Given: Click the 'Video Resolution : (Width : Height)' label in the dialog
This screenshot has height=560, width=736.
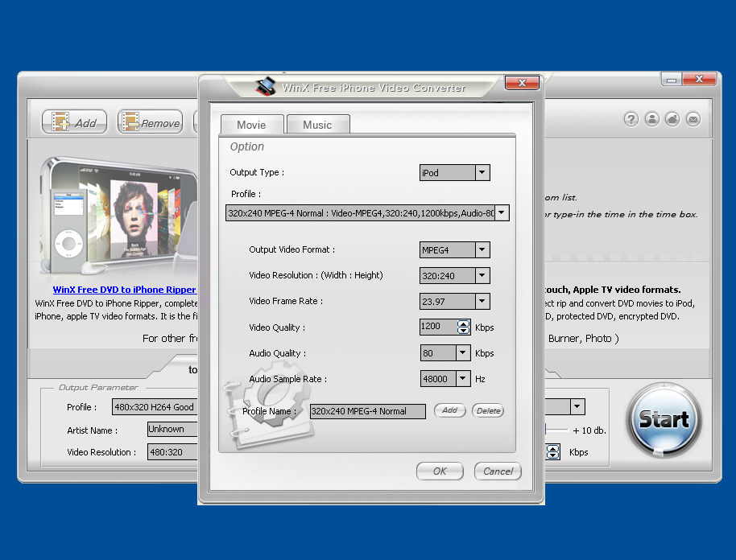Looking at the screenshot, I should pyautogui.click(x=316, y=275).
